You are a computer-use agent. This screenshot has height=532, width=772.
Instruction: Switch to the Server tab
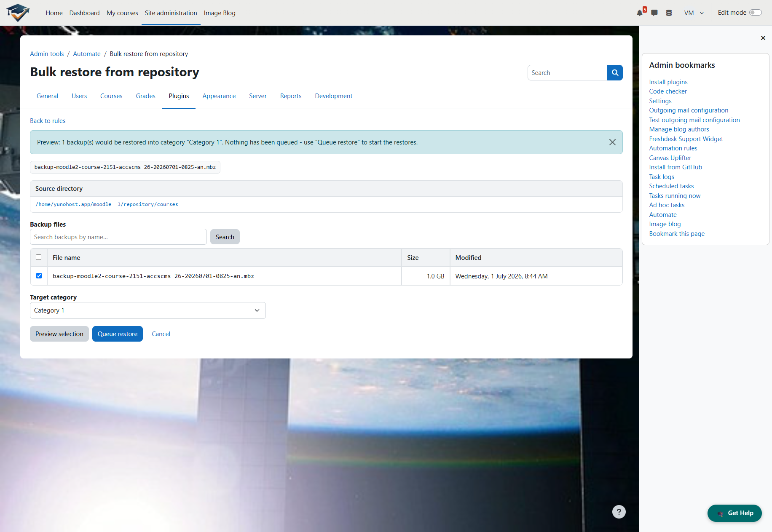pos(258,96)
